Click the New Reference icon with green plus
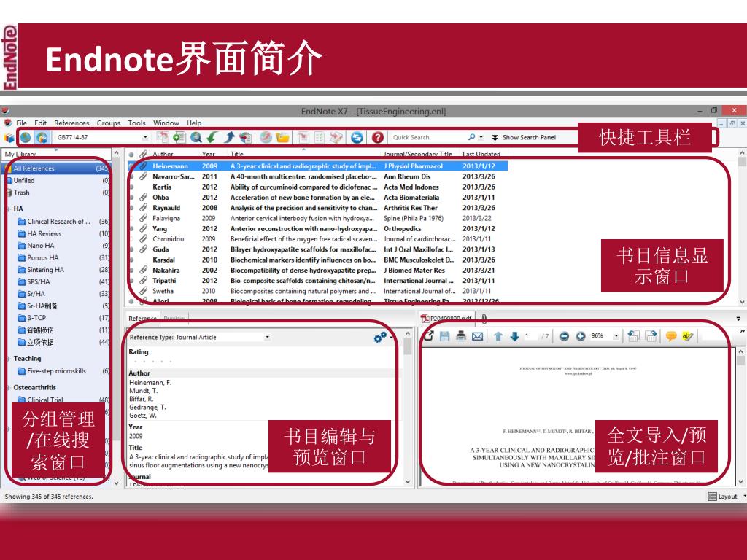Screen dimensions: 747x560 (179, 138)
